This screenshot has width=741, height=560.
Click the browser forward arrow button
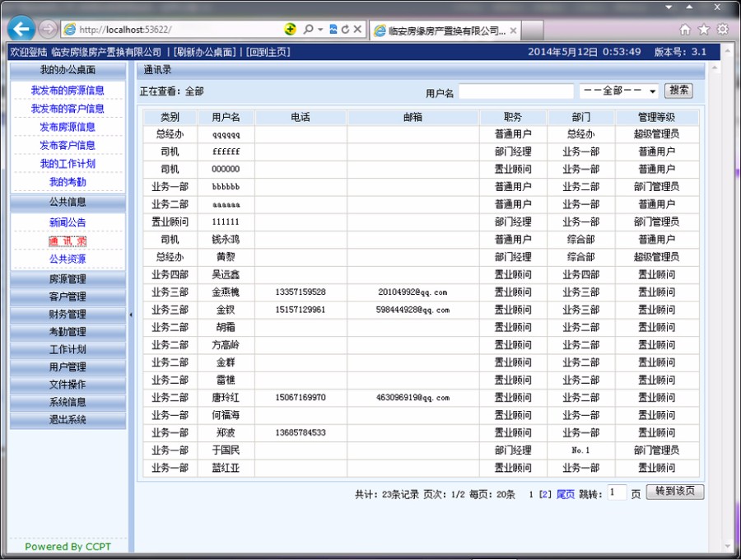pos(48,29)
